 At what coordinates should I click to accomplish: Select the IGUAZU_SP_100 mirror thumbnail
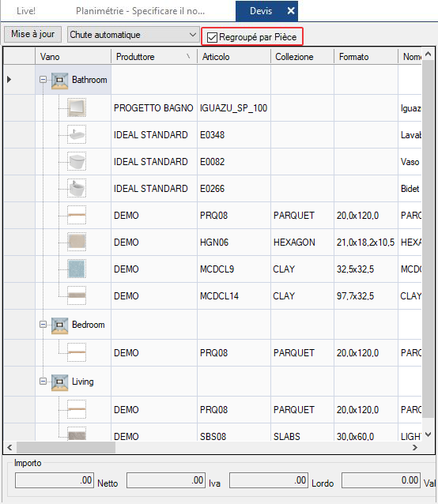tap(77, 107)
